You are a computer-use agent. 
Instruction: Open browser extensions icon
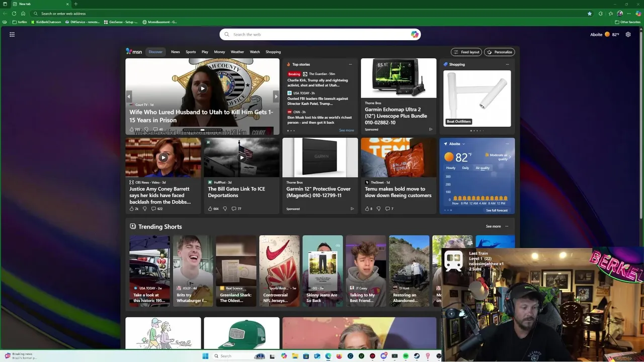pyautogui.click(x=601, y=14)
